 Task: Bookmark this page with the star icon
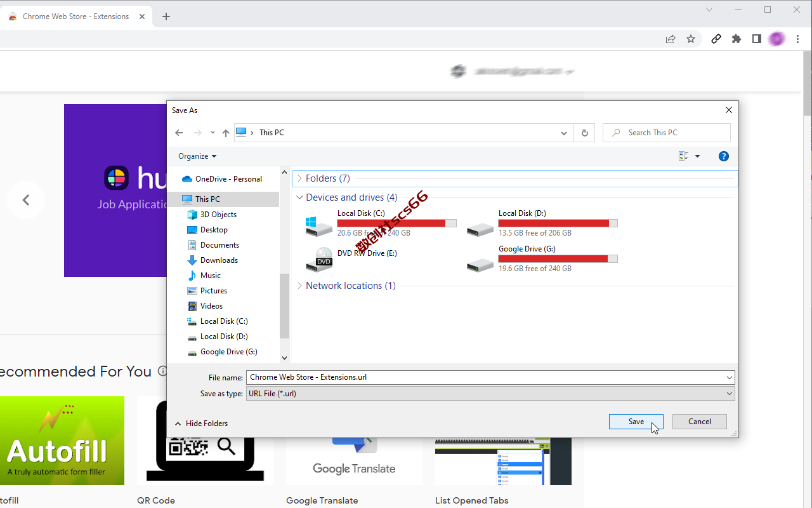pos(691,39)
